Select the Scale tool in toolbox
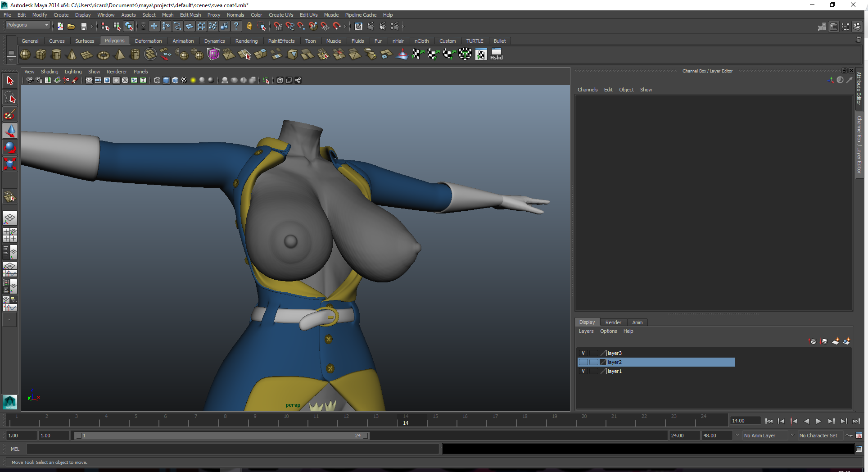The height and width of the screenshot is (472, 868). (x=10, y=163)
